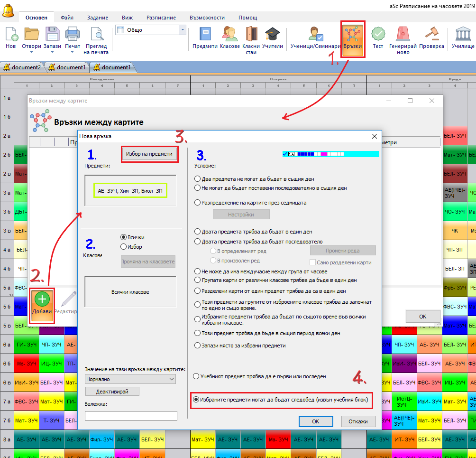Screen dimensions: 476x458
Task: Open the Класни стаи door icon
Action: (x=251, y=35)
